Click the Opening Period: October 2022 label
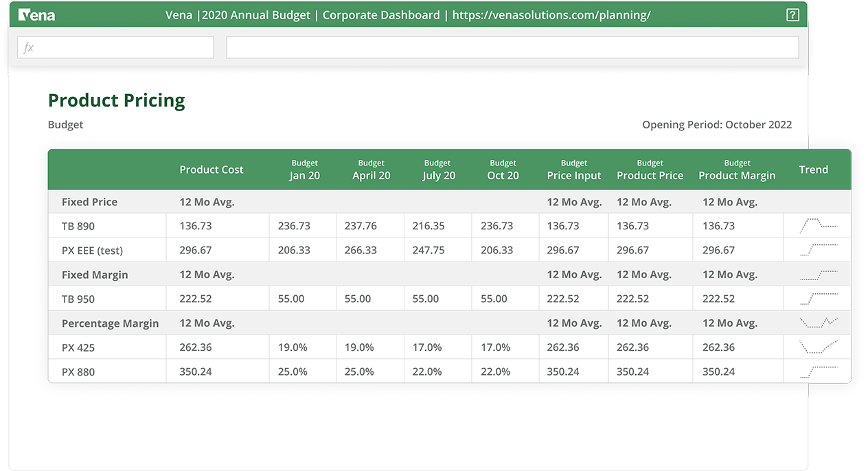868x471 pixels. tap(717, 124)
